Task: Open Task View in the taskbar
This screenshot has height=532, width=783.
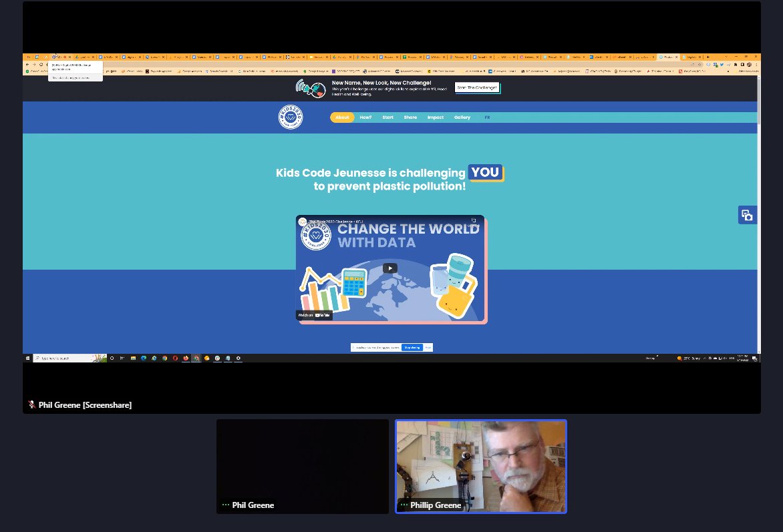Action: point(122,358)
